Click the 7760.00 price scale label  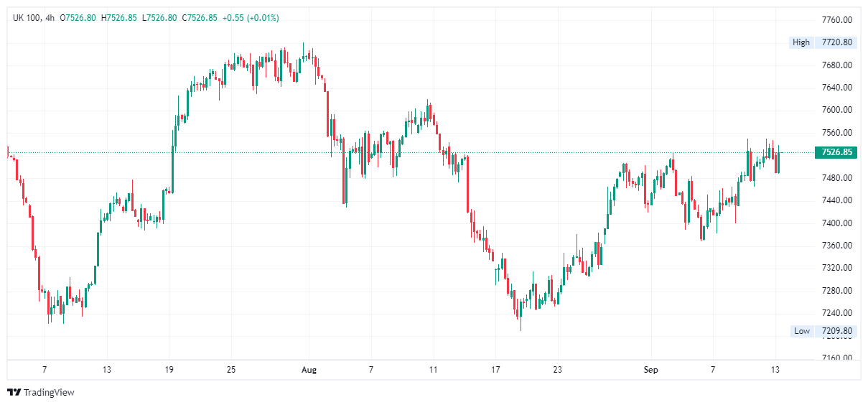pyautogui.click(x=836, y=19)
